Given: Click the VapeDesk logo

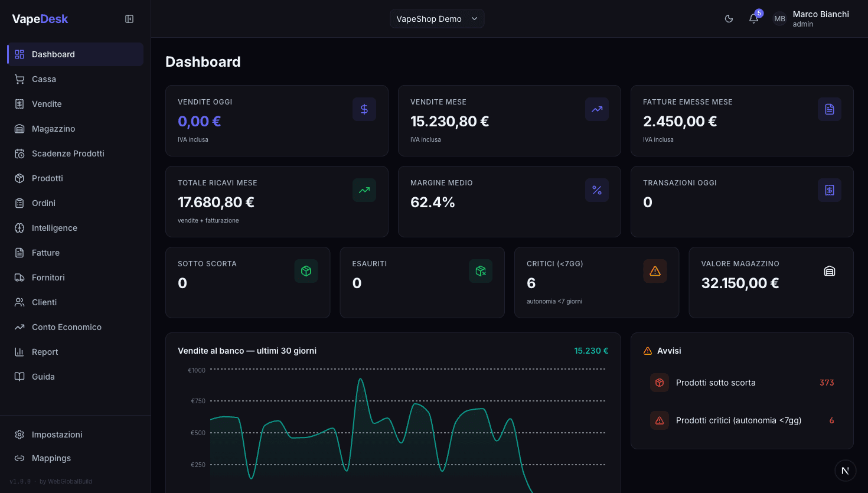Looking at the screenshot, I should pos(40,19).
